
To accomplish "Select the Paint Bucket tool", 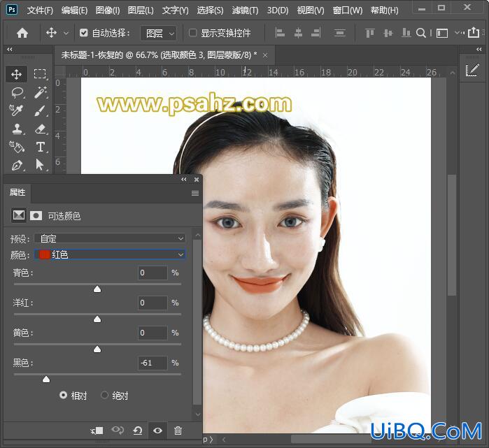I will 17,147.
